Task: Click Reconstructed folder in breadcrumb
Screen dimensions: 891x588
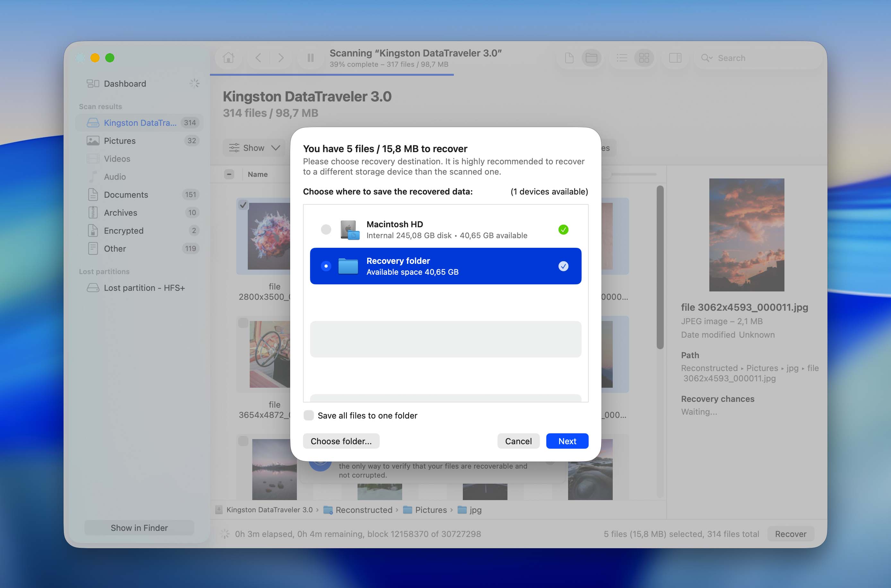Action: click(x=358, y=510)
